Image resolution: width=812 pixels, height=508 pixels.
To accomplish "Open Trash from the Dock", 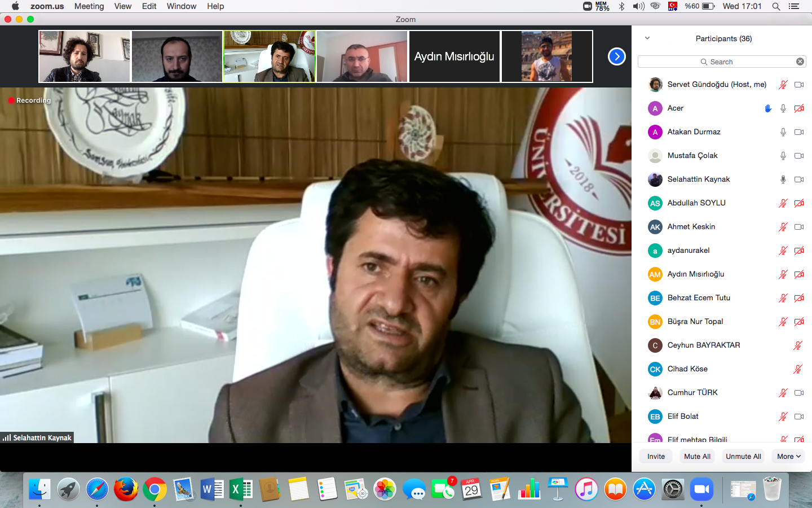I will click(772, 489).
